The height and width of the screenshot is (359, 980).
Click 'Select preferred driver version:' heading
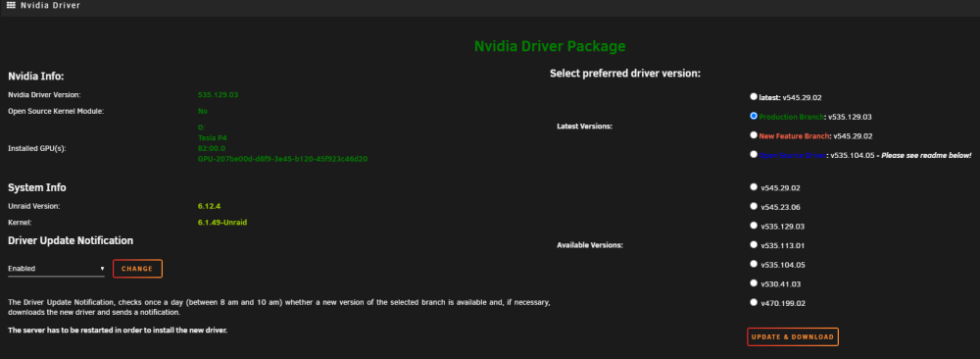pos(625,74)
